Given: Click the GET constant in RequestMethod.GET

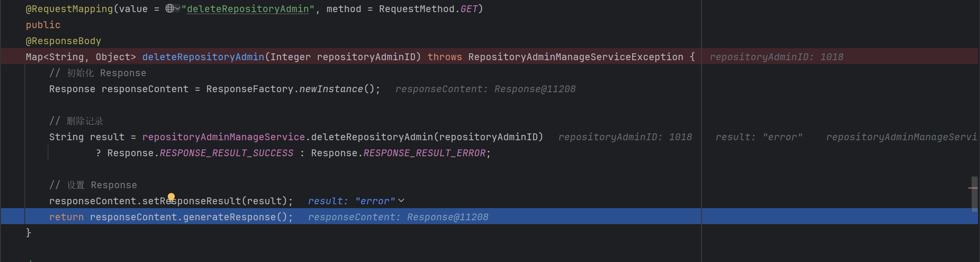Looking at the screenshot, I should pos(469,9).
